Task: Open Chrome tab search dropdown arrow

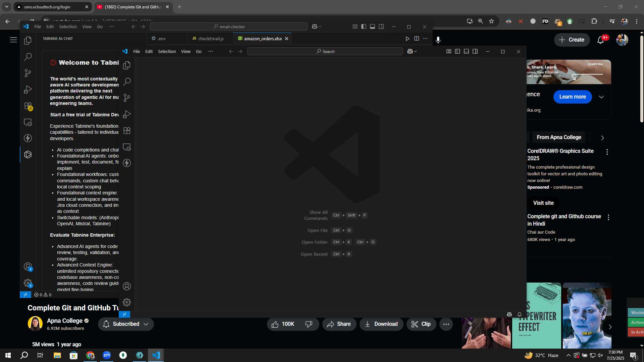Action: pyautogui.click(x=7, y=7)
